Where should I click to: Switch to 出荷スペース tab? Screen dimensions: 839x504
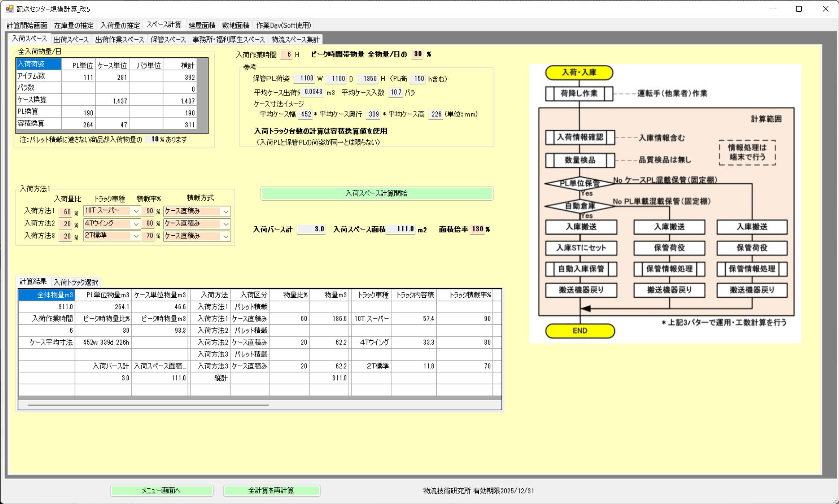click(x=71, y=40)
